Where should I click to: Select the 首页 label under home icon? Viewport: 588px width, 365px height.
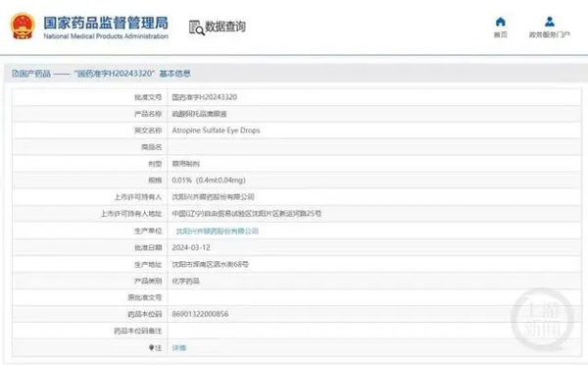pos(500,34)
